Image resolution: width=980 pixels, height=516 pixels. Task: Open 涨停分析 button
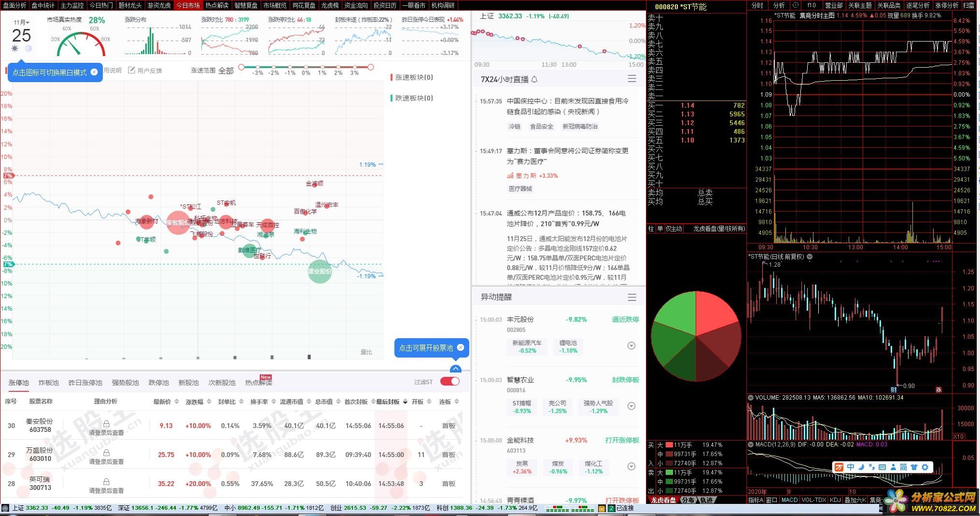pyautogui.click(x=947, y=5)
